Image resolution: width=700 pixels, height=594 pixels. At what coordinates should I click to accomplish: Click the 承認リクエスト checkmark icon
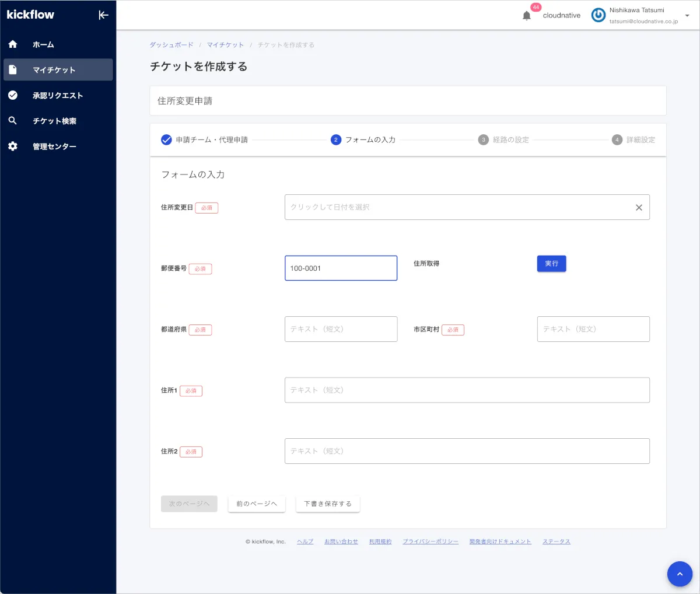(x=13, y=95)
